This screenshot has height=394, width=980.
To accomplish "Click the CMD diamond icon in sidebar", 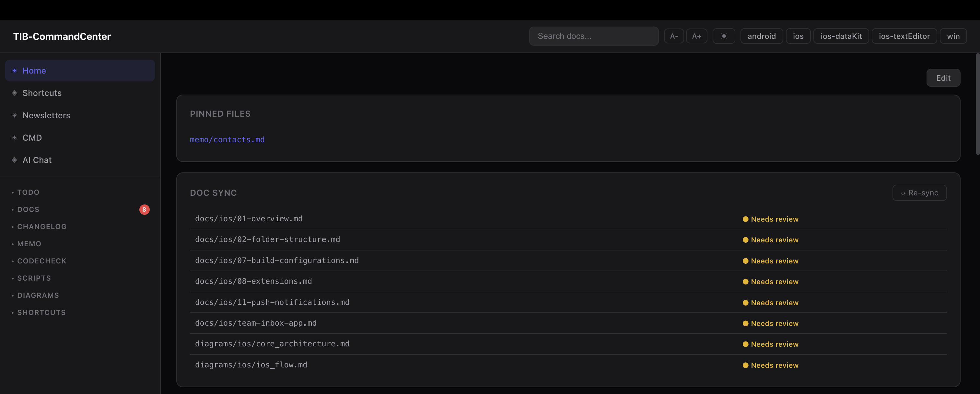I will pyautogui.click(x=15, y=138).
